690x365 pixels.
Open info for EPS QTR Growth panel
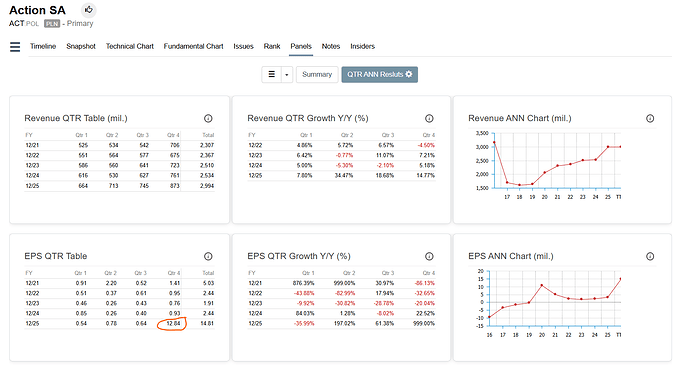pos(429,256)
